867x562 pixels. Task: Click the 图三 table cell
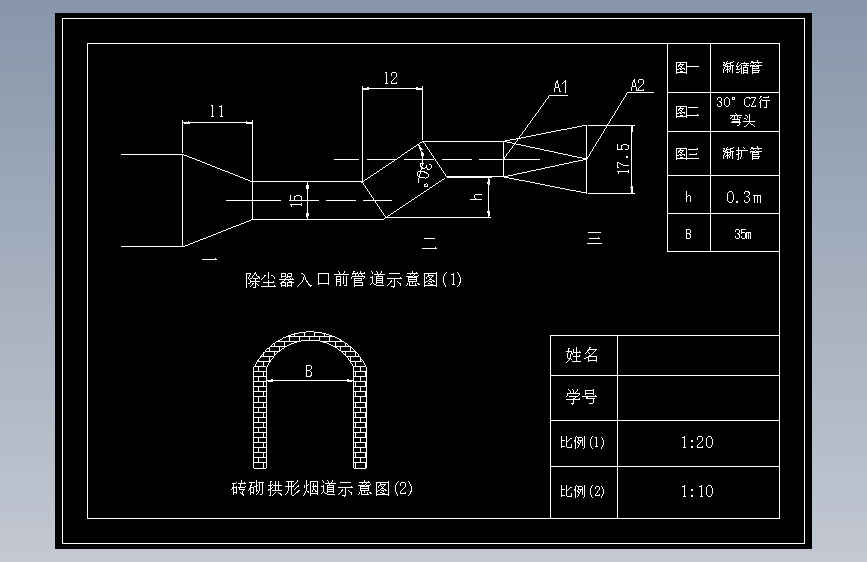tap(688, 153)
